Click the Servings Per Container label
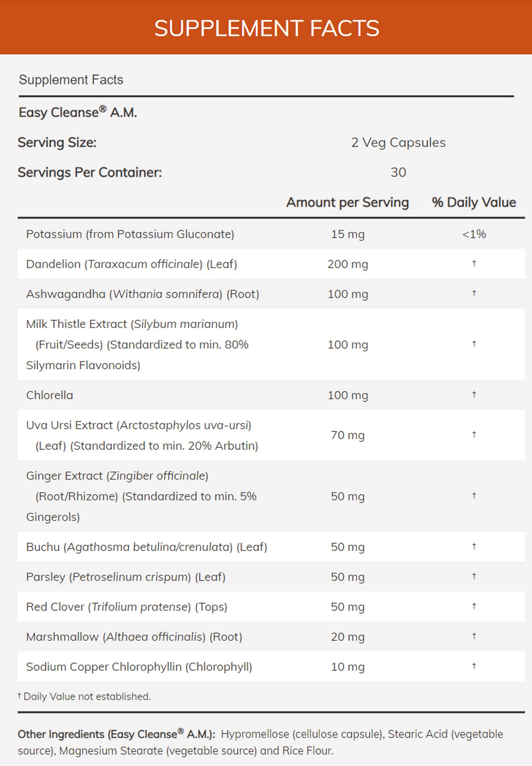532x766 pixels. (89, 173)
